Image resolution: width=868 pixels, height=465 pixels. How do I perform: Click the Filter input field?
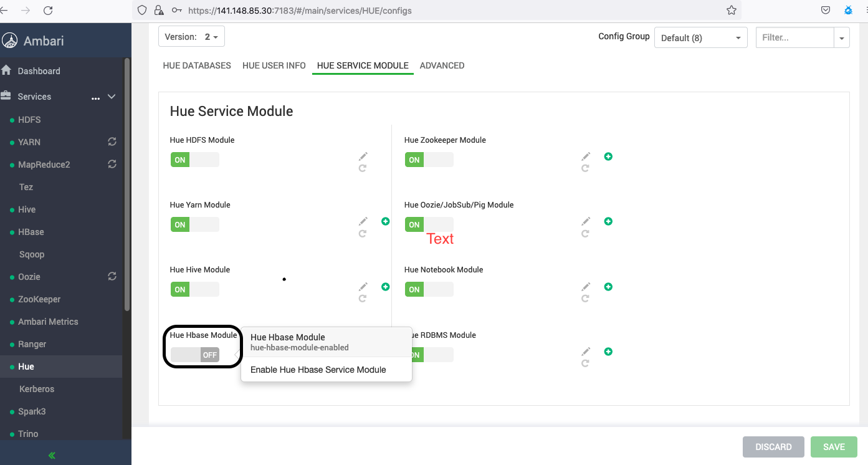(x=794, y=37)
